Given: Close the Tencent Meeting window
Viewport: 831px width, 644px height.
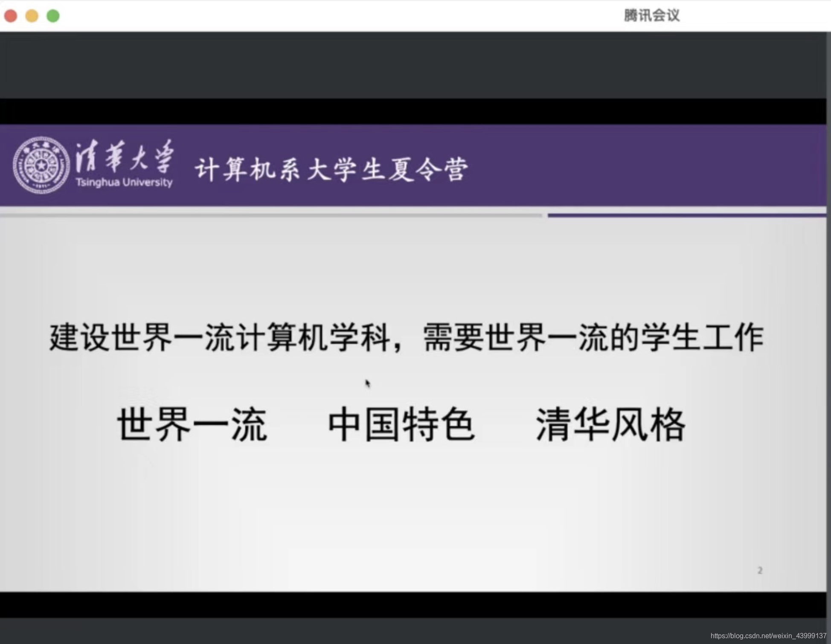Looking at the screenshot, I should [x=11, y=16].
